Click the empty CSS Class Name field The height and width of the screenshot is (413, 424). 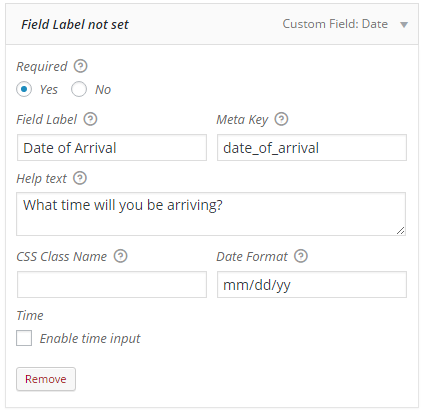tap(112, 284)
